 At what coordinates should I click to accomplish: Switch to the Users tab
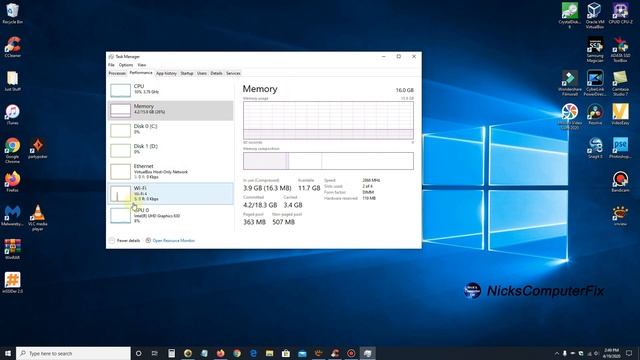(202, 73)
